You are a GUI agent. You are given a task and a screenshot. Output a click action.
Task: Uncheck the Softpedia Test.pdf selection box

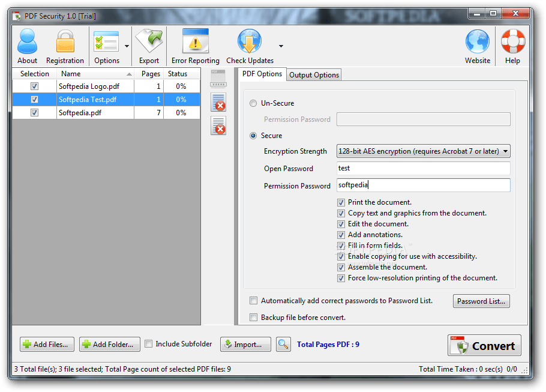click(34, 99)
